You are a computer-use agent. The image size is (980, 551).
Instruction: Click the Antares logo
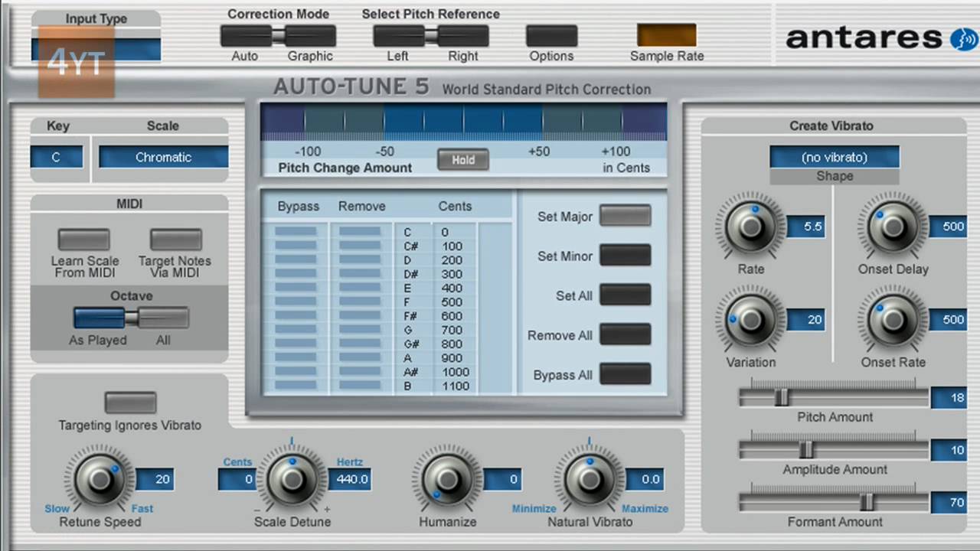pos(882,37)
